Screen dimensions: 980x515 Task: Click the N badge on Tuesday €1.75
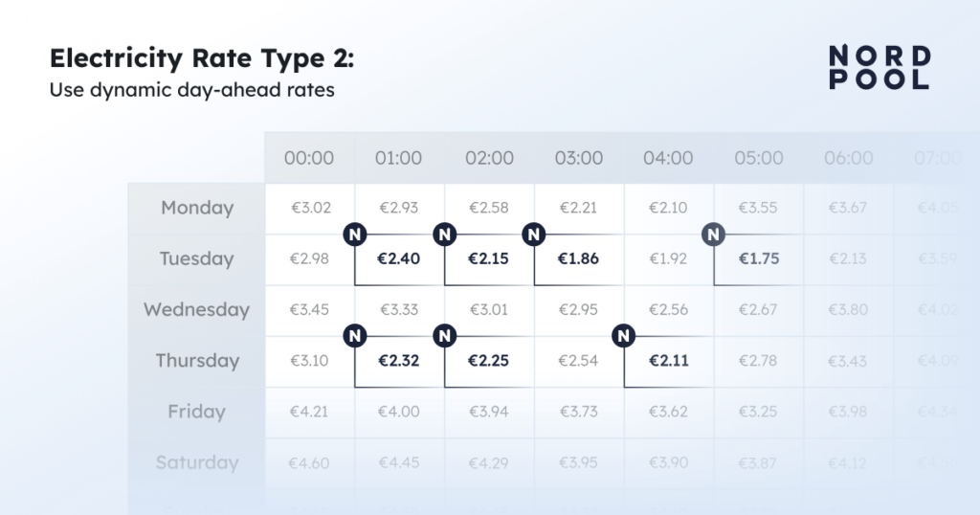[x=713, y=235]
